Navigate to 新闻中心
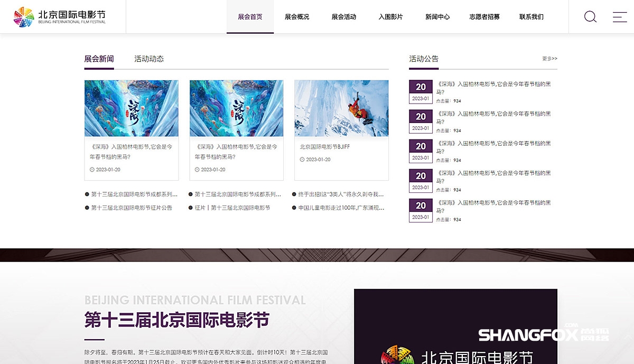 pyautogui.click(x=437, y=17)
